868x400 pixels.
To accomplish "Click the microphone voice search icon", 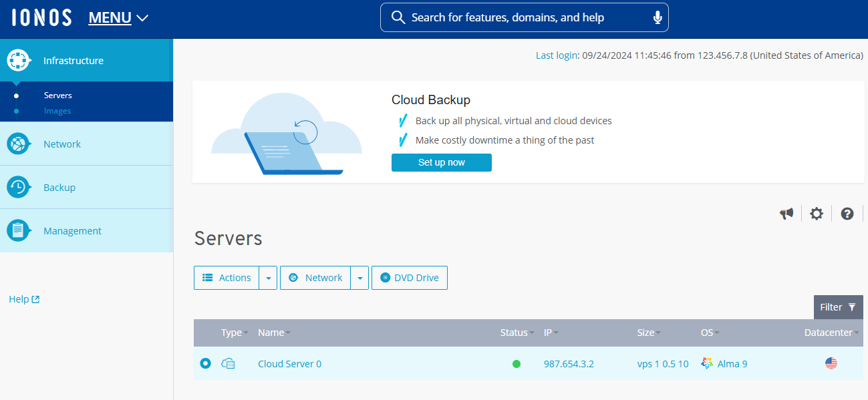I will point(658,17).
